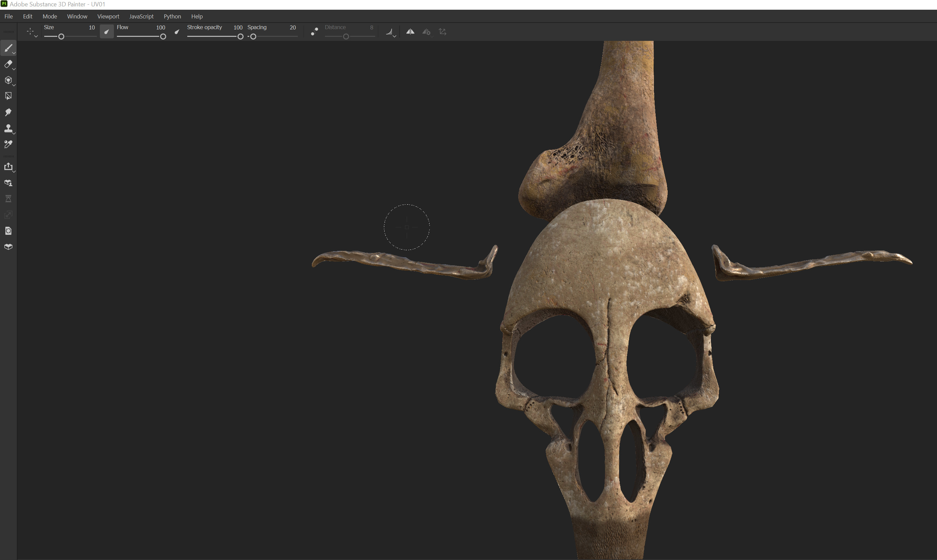Click the top toolbar grip handle

8,32
